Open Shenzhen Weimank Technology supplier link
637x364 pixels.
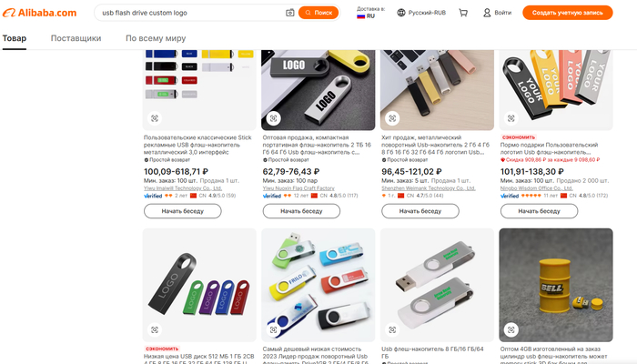(429, 188)
